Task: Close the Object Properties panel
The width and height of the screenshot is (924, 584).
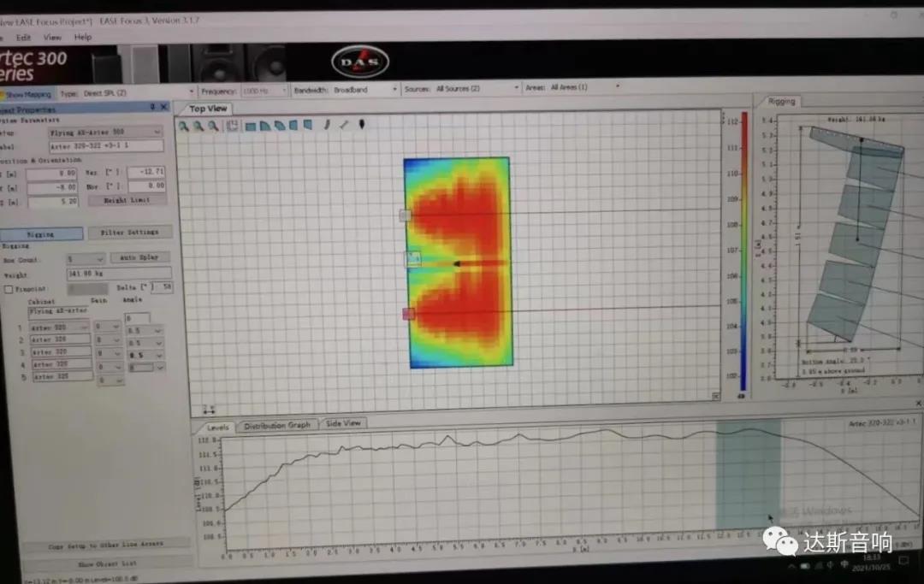Action: pos(164,107)
